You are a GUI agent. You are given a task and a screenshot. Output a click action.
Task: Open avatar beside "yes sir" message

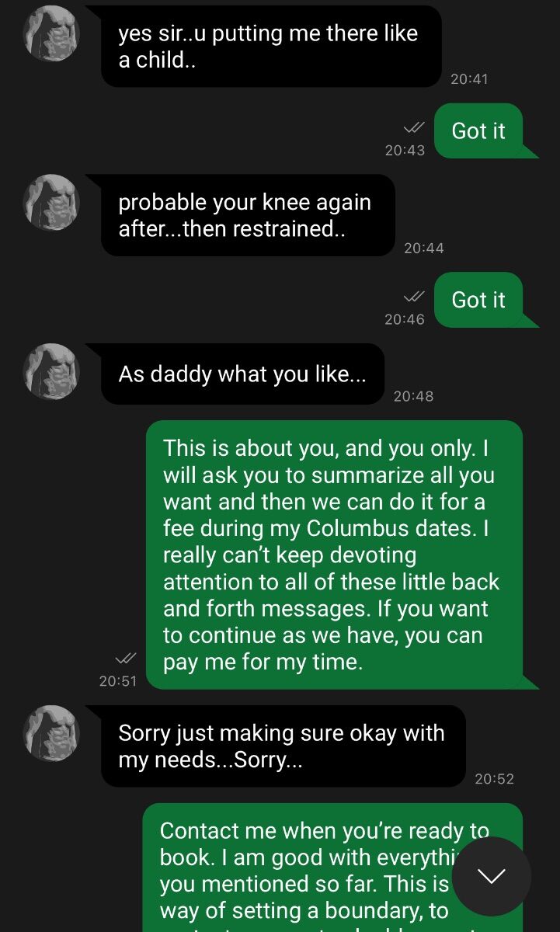coord(52,33)
